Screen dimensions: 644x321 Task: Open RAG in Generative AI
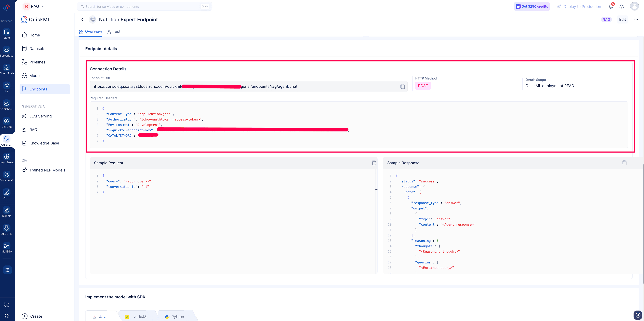point(45,130)
